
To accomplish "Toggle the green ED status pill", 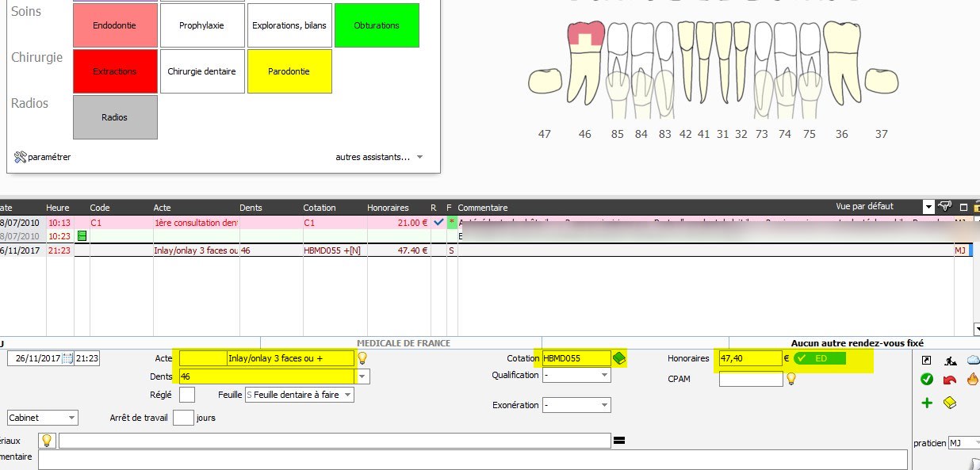I will [820, 358].
